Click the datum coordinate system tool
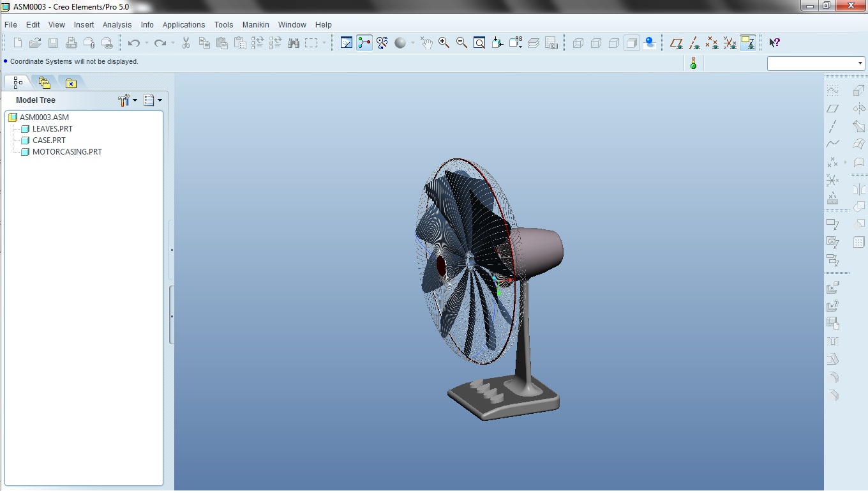This screenshot has height=493, width=868. 832,180
